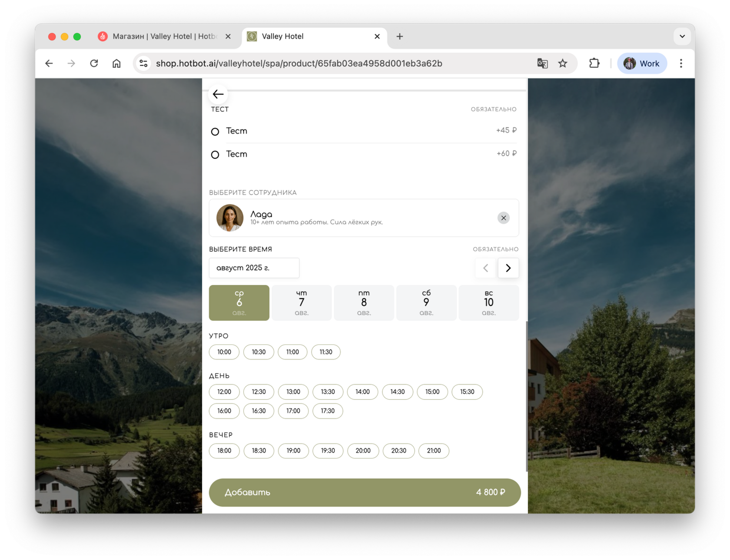Select the 21:00 evening slot
This screenshot has height=560, width=730.
434,451
